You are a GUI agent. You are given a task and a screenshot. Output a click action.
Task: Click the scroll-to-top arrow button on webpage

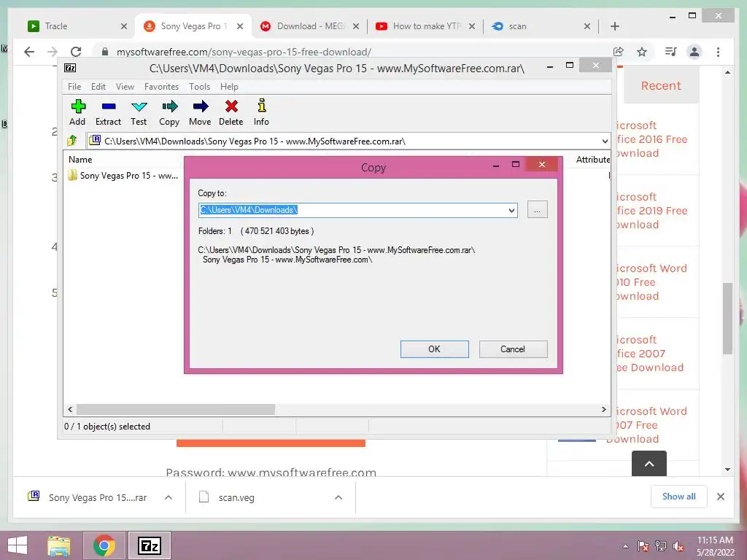tap(649, 463)
